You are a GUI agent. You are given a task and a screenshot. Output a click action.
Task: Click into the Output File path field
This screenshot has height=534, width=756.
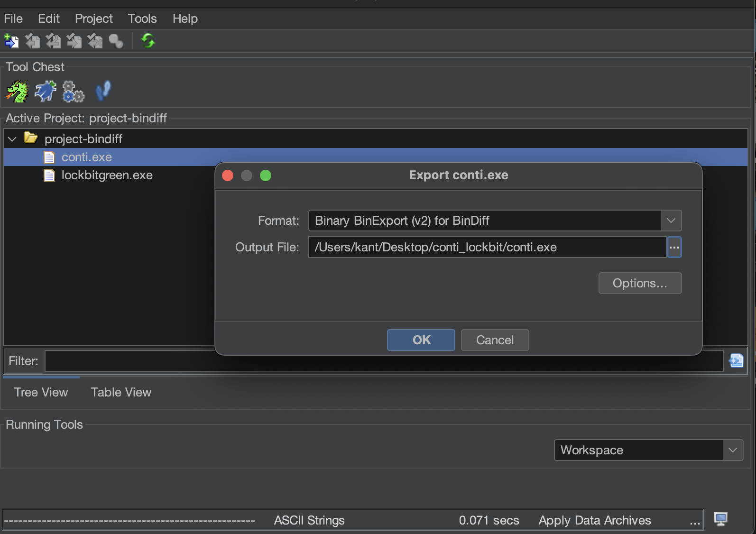tap(487, 247)
